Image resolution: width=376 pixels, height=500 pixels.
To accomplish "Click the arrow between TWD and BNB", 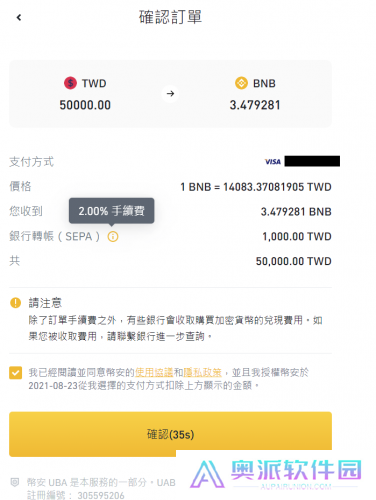I will 170,94.
